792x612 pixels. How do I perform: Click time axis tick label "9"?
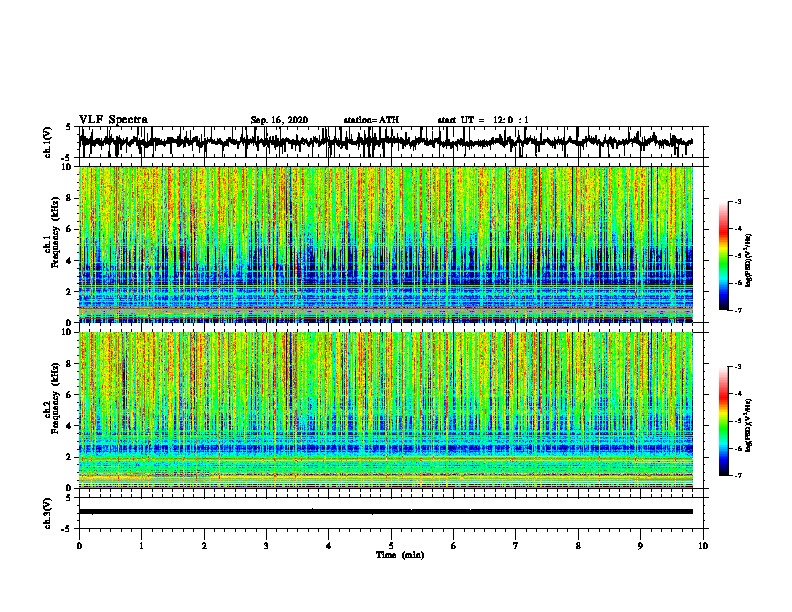(640, 546)
